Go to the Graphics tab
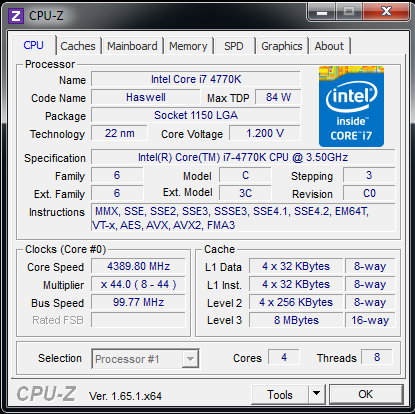 pos(282,46)
